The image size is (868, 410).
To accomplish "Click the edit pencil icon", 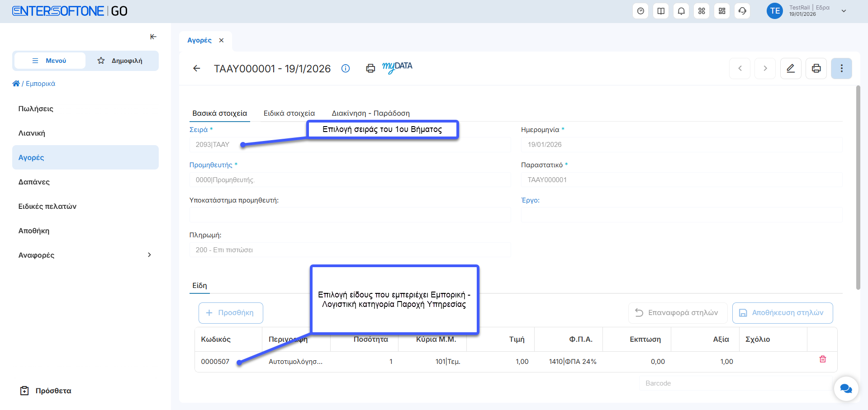I will click(x=791, y=68).
